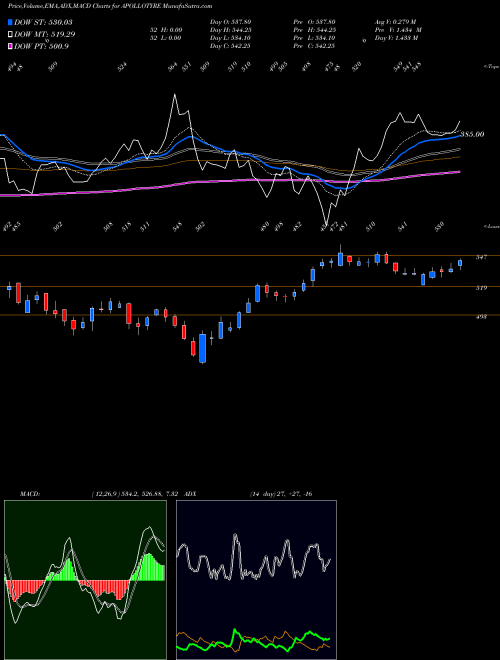Click the MACD: heading label
Image resolution: width=500 pixels, height=660 pixels.
point(30,494)
